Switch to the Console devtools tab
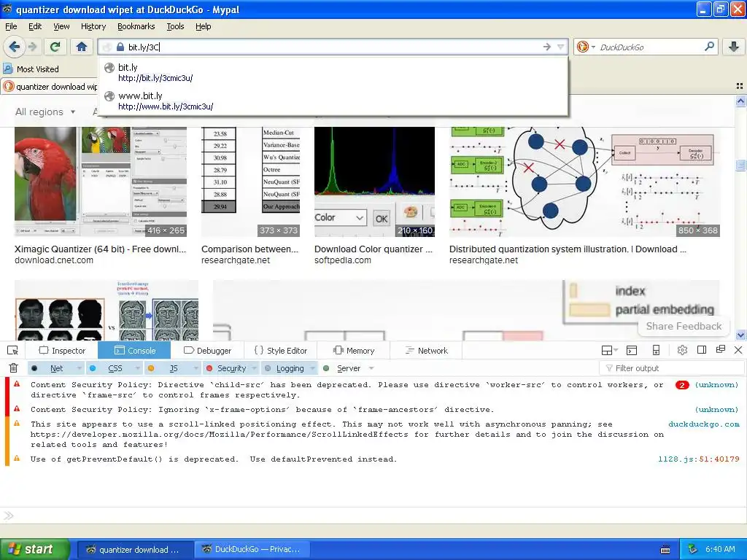Screen dimensions: 747x560 click(x=135, y=351)
